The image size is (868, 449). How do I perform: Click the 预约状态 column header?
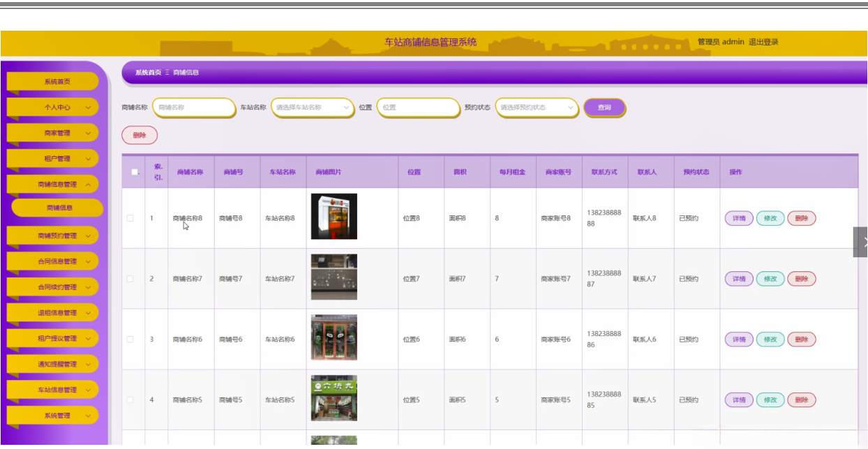pos(696,172)
